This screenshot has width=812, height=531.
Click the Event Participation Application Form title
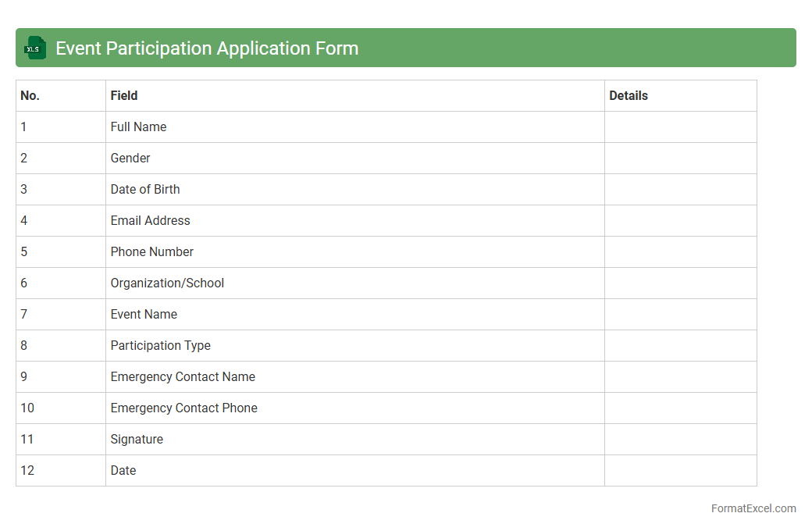[207, 48]
